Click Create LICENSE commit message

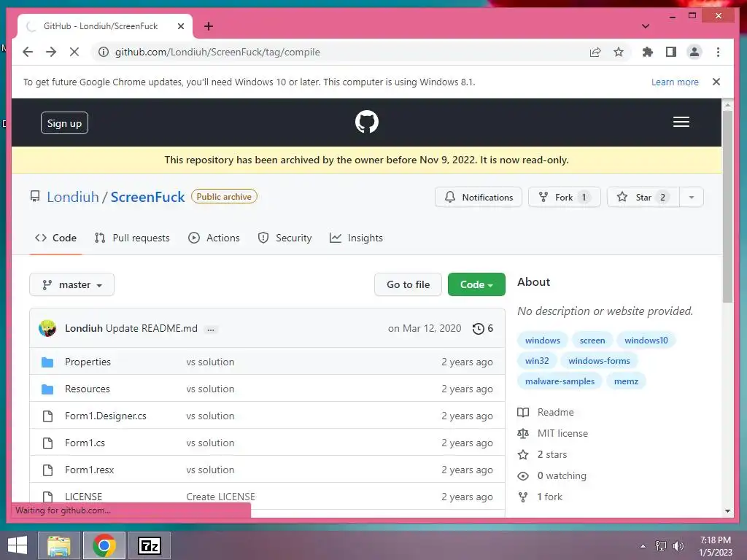click(220, 497)
